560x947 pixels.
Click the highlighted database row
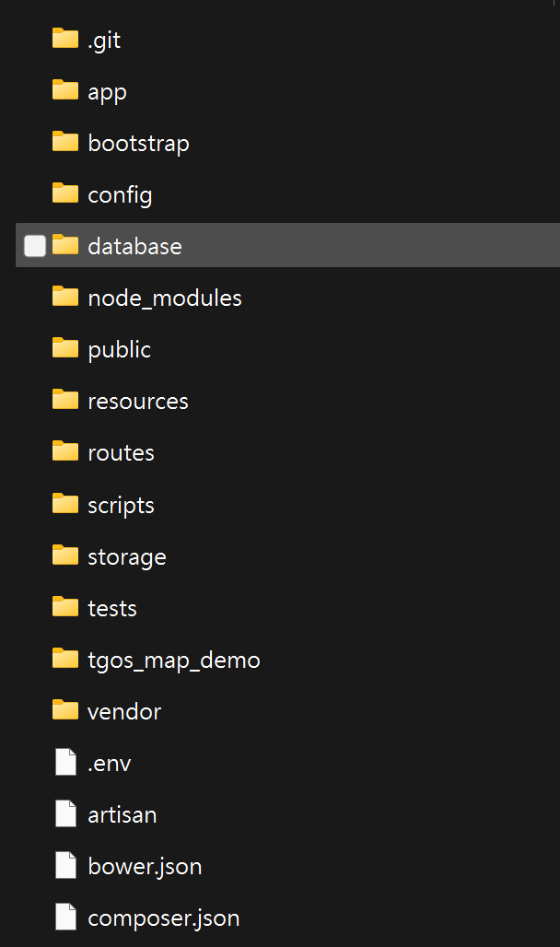click(287, 245)
